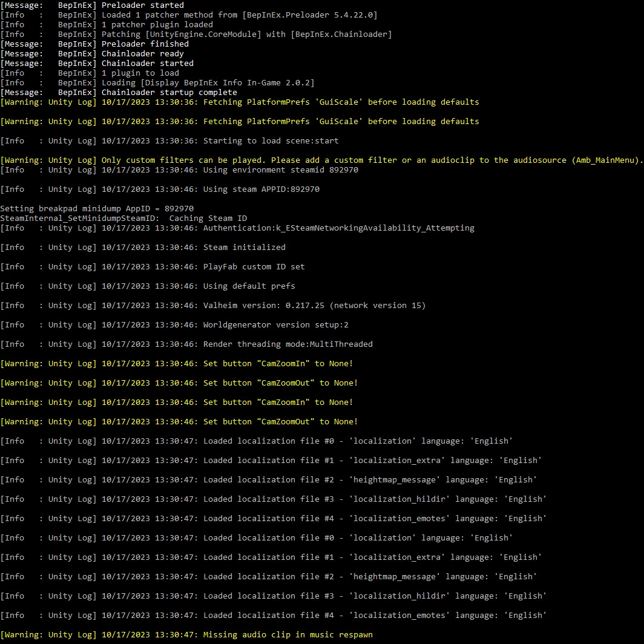Screen dimensions: 644x644
Task: Click the "Preloader started" log line
Action: click(92, 5)
